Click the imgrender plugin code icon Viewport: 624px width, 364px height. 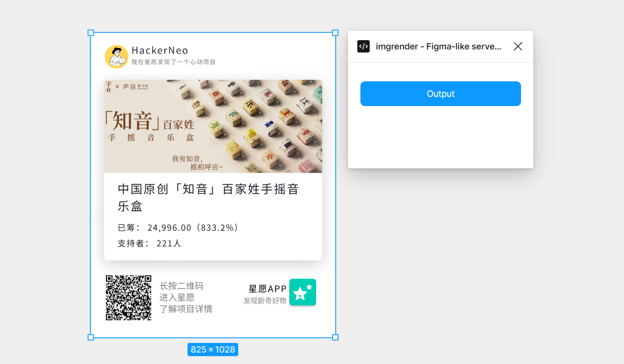tap(363, 46)
